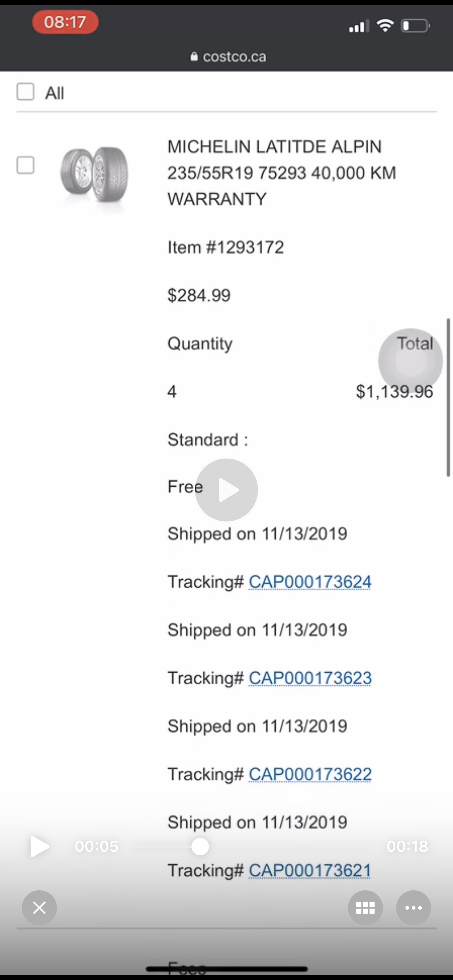Tap the Wi-Fi status icon

pyautogui.click(x=385, y=26)
